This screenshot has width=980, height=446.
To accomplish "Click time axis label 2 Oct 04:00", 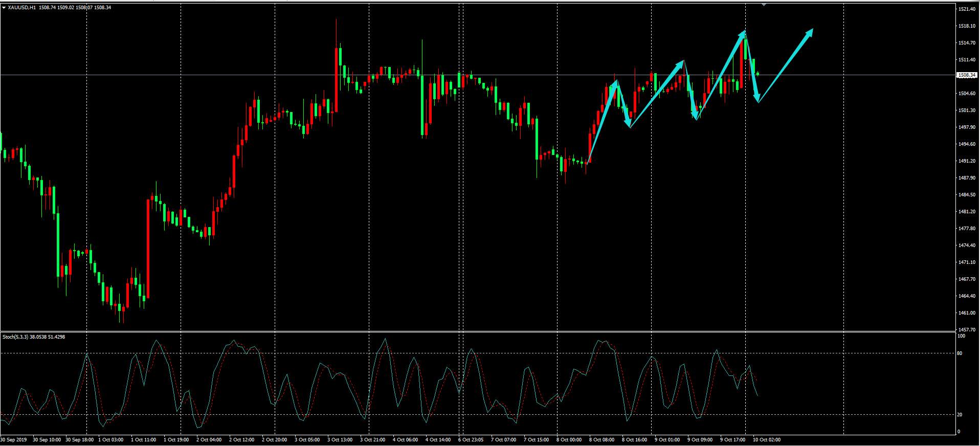I will (209, 440).
